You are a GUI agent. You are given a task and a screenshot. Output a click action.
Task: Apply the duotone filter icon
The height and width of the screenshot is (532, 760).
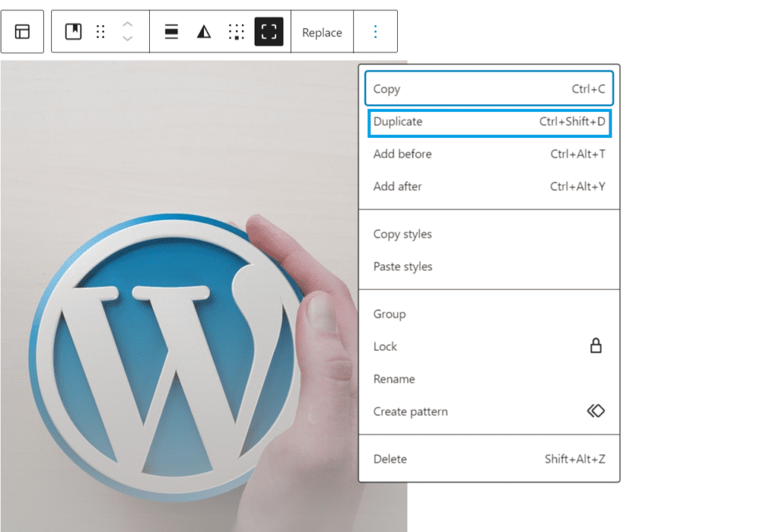[204, 31]
